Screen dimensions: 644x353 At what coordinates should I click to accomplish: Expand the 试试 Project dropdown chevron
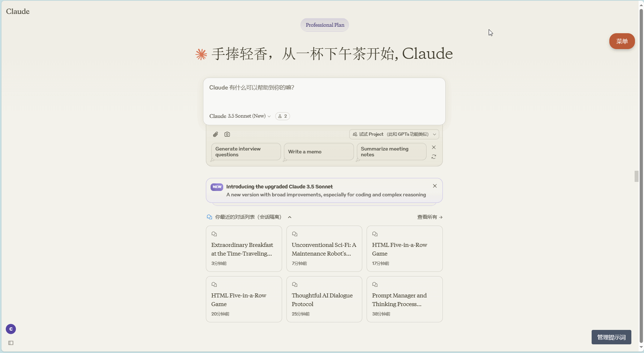pyautogui.click(x=434, y=134)
